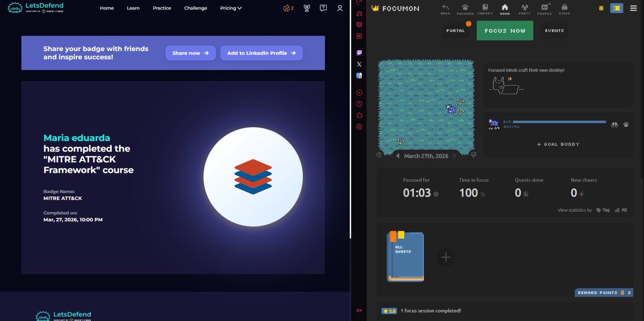Click the paint roller icon under the map

point(473,155)
